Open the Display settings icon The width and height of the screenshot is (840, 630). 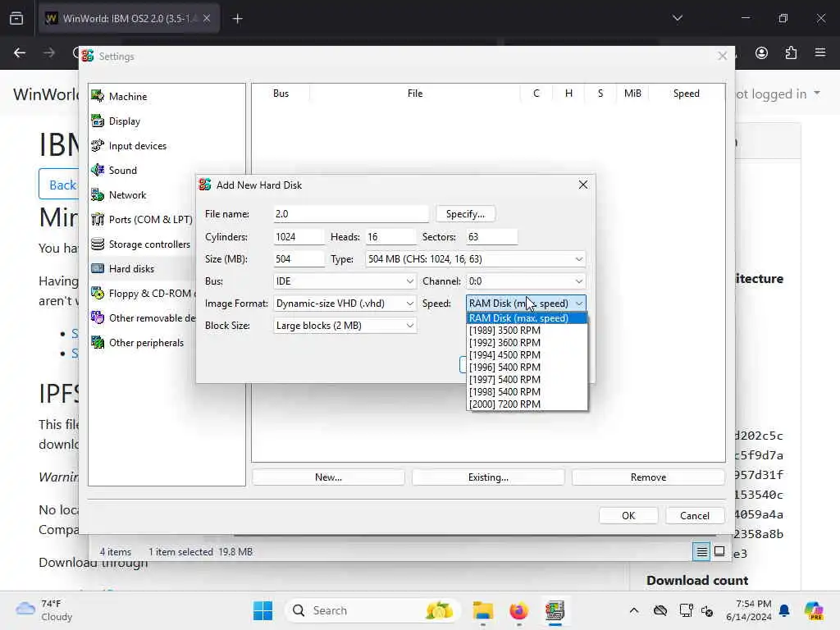98,121
